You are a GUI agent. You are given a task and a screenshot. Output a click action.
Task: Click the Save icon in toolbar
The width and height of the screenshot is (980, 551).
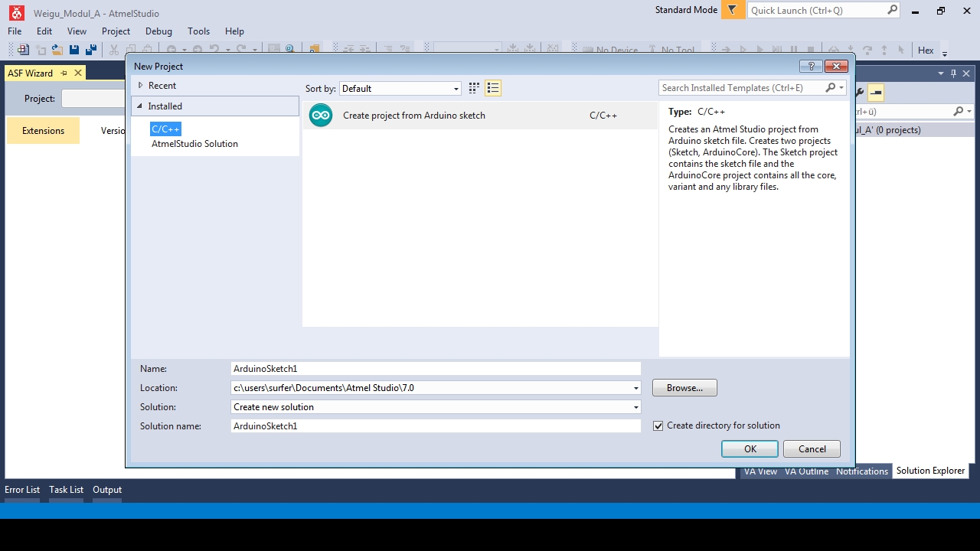[74, 50]
